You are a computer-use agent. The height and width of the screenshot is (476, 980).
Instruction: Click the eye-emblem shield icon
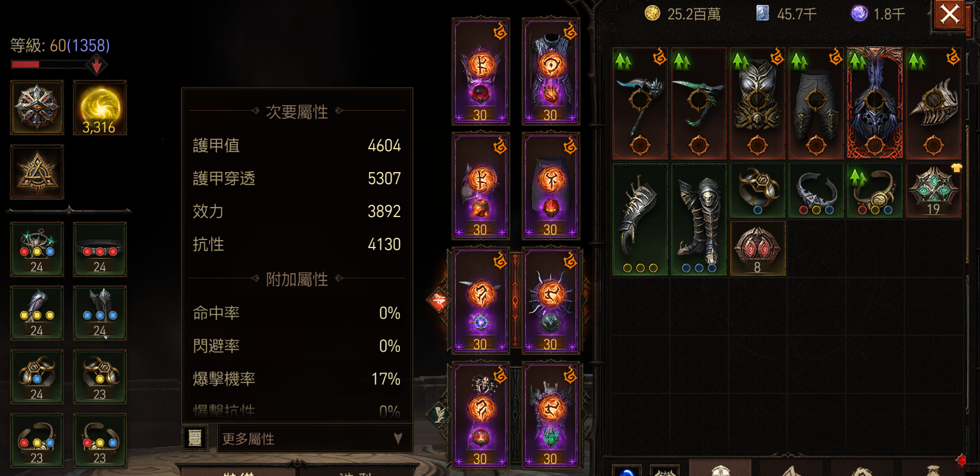click(x=37, y=108)
